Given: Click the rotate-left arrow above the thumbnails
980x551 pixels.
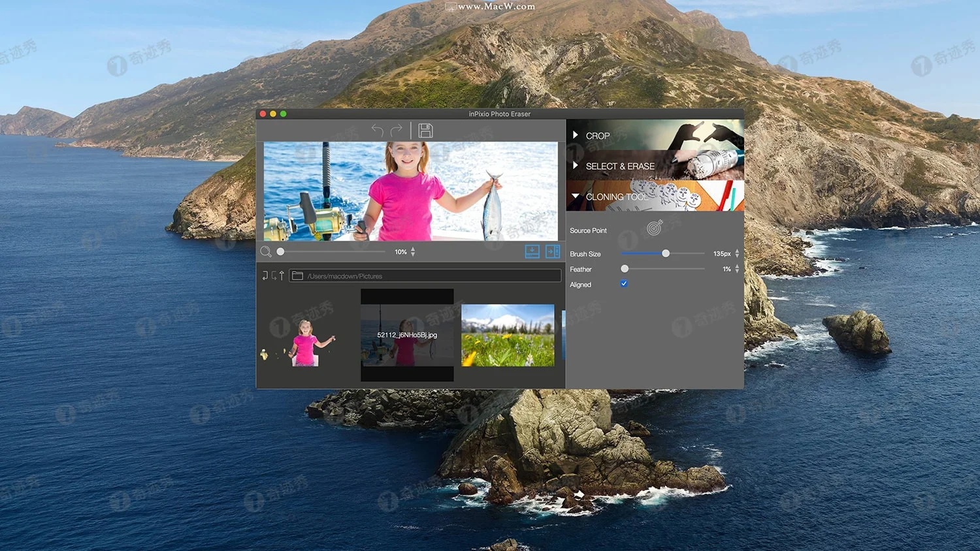Looking at the screenshot, I should click(x=265, y=275).
